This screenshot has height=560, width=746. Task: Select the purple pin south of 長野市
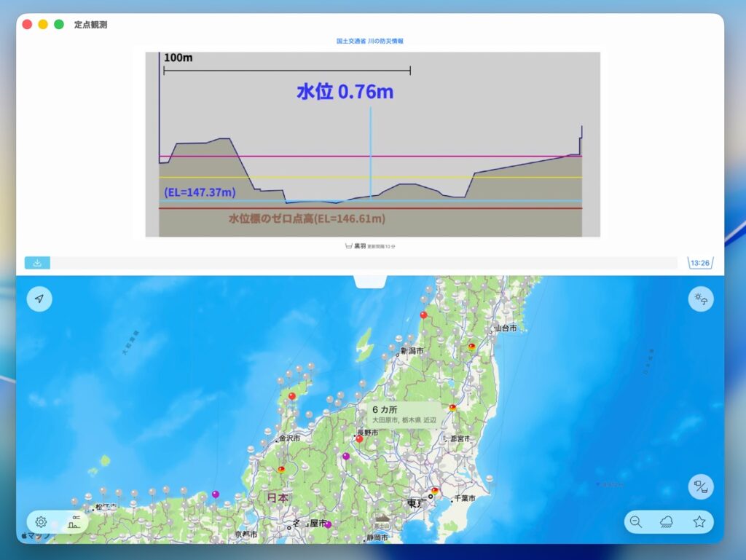tap(346, 456)
